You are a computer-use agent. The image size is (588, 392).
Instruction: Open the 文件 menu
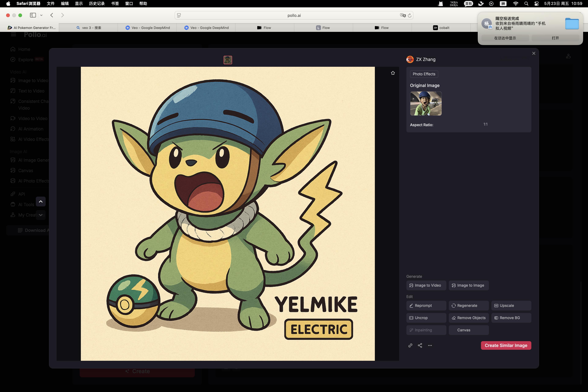(x=51, y=4)
